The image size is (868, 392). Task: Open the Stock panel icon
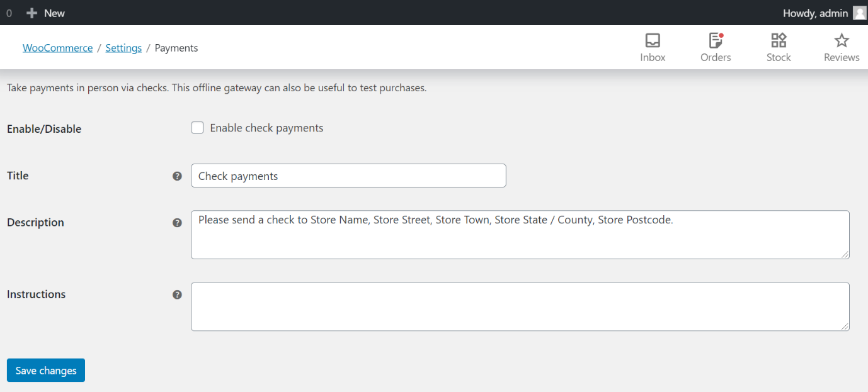779,41
